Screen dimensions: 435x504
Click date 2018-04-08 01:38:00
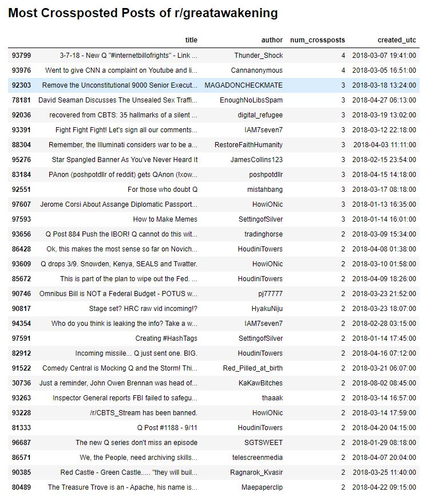[x=384, y=249]
